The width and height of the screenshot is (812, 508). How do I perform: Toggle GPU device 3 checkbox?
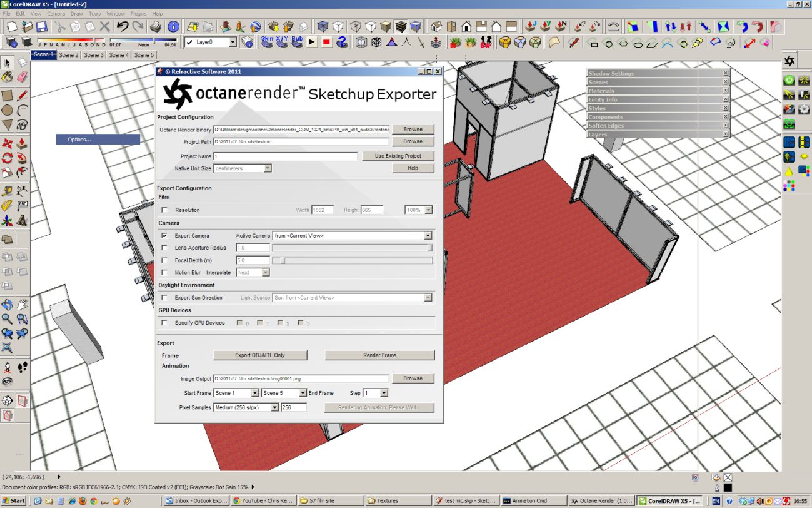click(x=301, y=323)
